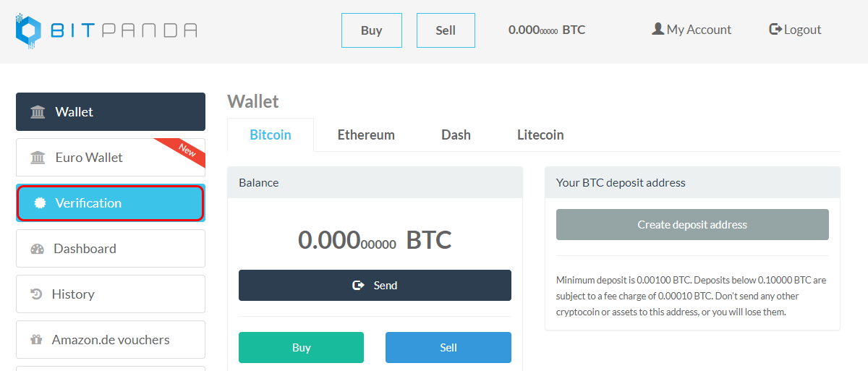Click the outlined Buy button in header
This screenshot has width=868, height=371.
371,30
